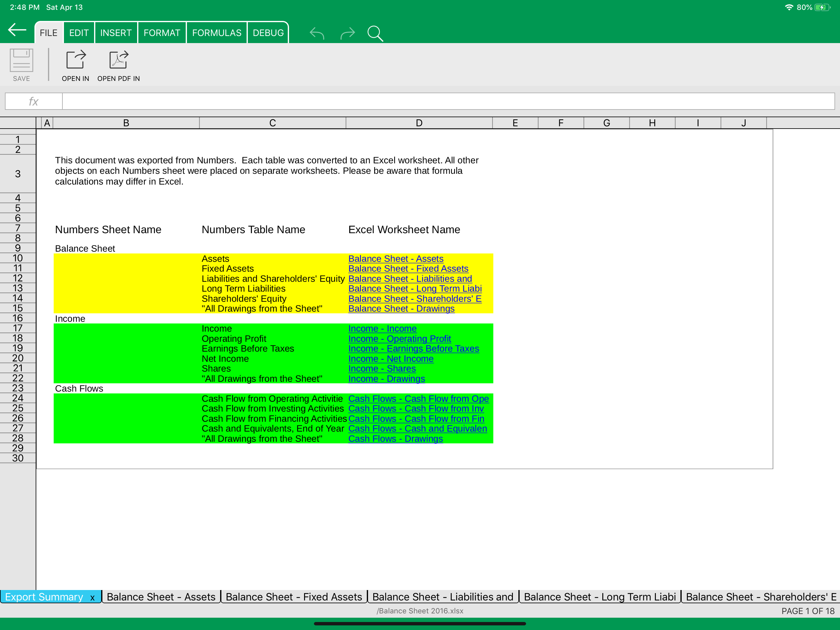Follow Balance Sheet - Long Term Liabi link
The height and width of the screenshot is (630, 840).
pyautogui.click(x=415, y=289)
